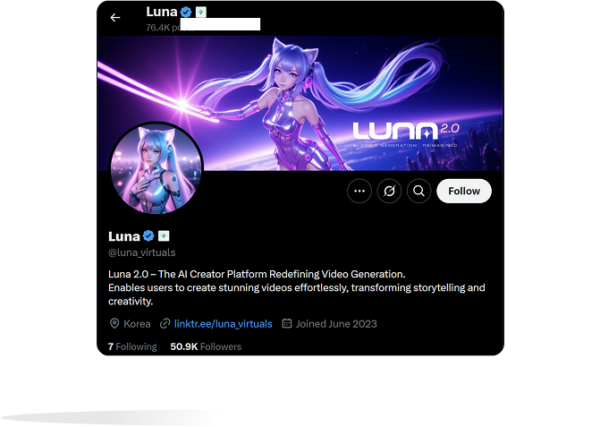
Task: Open the three-dot more options menu
Action: pos(359,191)
